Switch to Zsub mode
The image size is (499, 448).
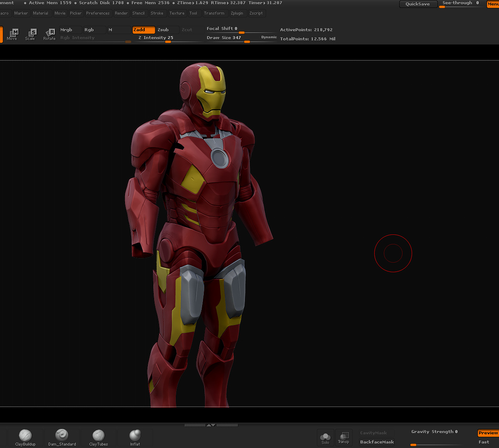pyautogui.click(x=168, y=30)
